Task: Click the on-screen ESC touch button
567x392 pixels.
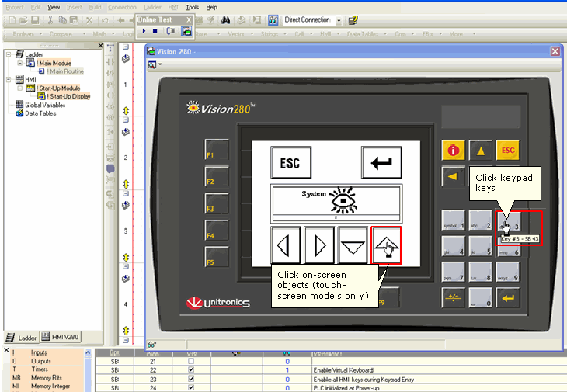Action: coord(290,162)
